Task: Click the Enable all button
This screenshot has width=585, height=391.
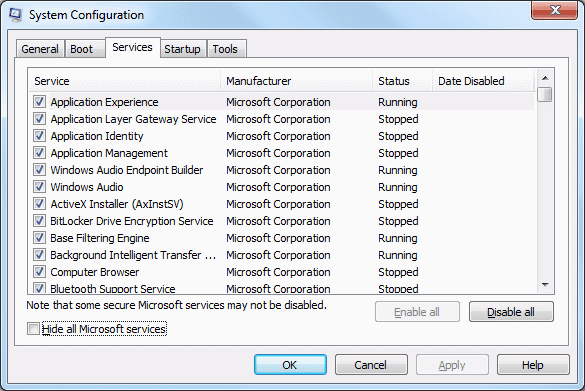Action: pos(417,312)
